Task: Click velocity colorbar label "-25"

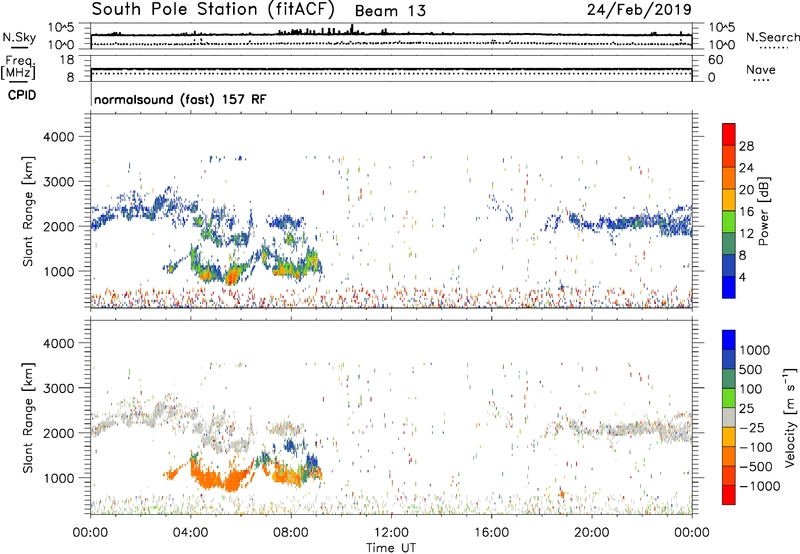Action: click(x=752, y=428)
